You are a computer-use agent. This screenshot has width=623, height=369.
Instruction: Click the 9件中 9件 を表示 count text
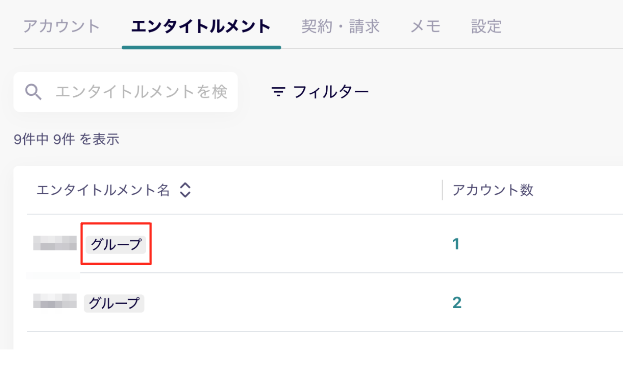66,139
